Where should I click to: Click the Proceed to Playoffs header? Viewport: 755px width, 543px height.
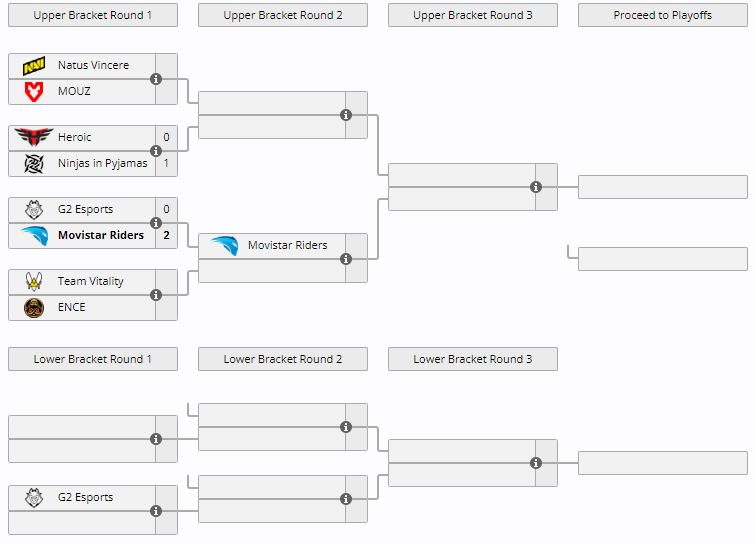[x=663, y=15]
